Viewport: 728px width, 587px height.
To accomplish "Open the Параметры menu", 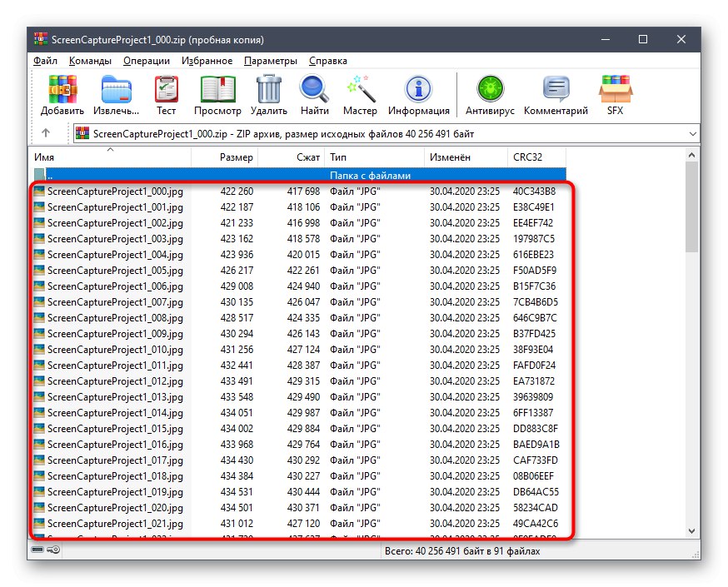I will pos(271,61).
